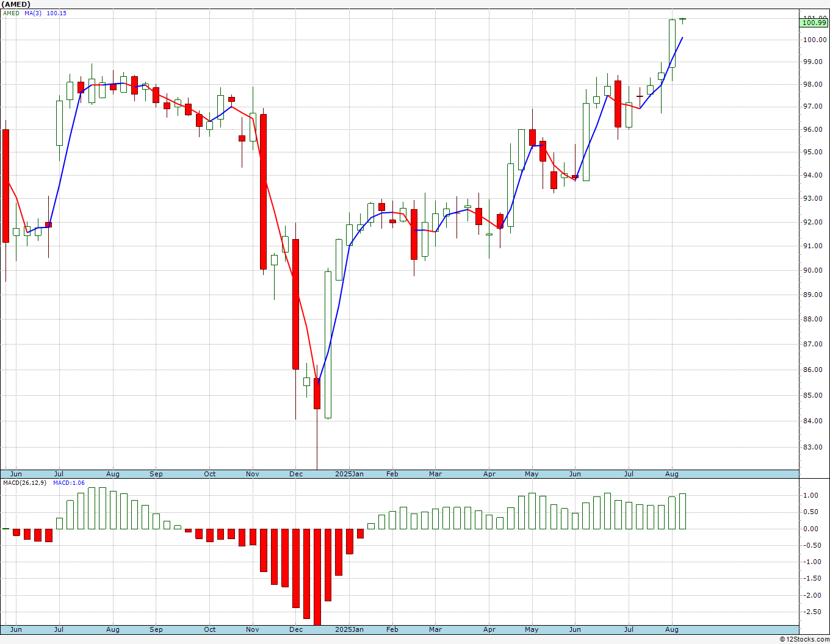Click the MACD(26,12,9) indicator label
830x644 pixels.
coord(25,483)
